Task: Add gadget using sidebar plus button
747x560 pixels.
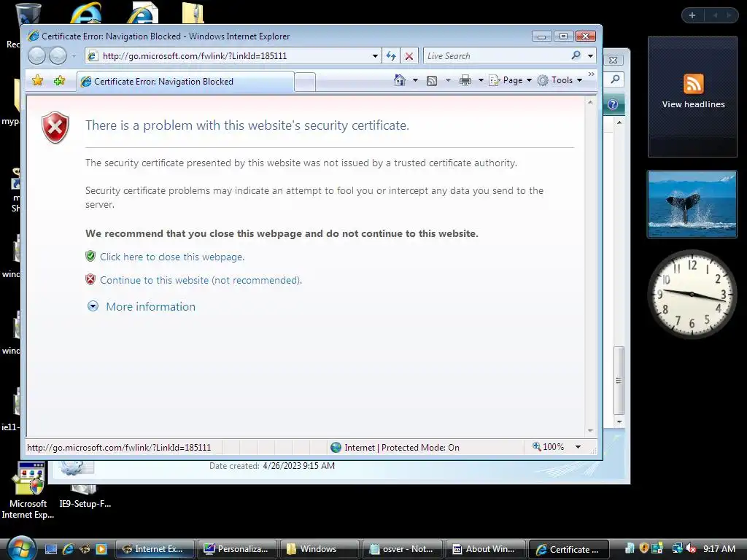Action: click(692, 15)
